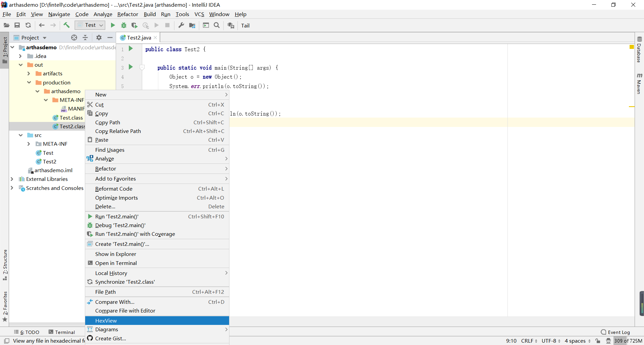Image resolution: width=644 pixels, height=345 pixels.
Task: Hide the Project tool window with the minus icon
Action: [x=110, y=38]
